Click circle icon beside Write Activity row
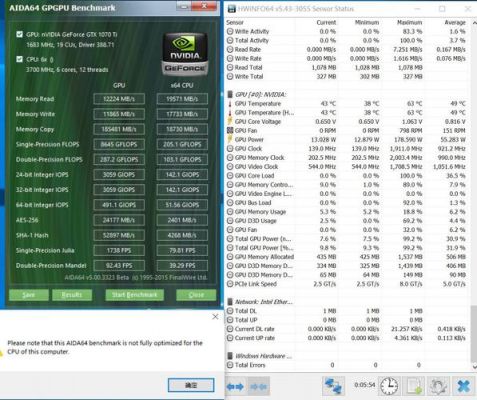477x400 pixels. (x=230, y=31)
